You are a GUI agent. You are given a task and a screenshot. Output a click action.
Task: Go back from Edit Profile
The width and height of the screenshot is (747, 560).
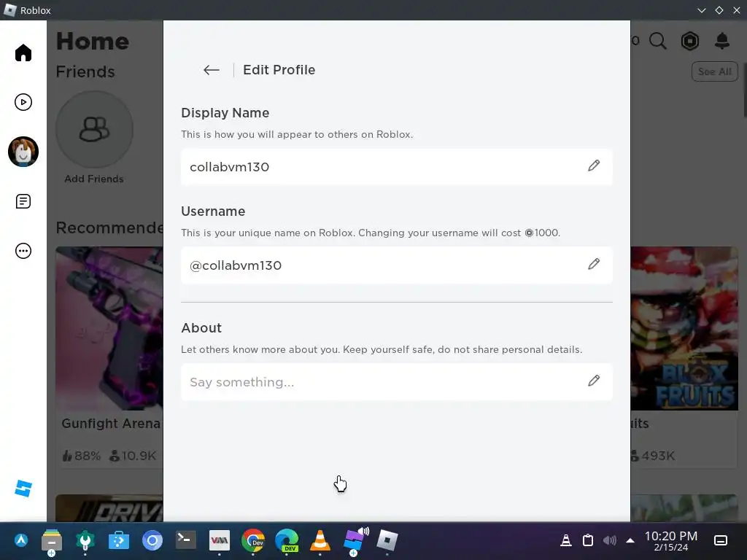coord(211,70)
